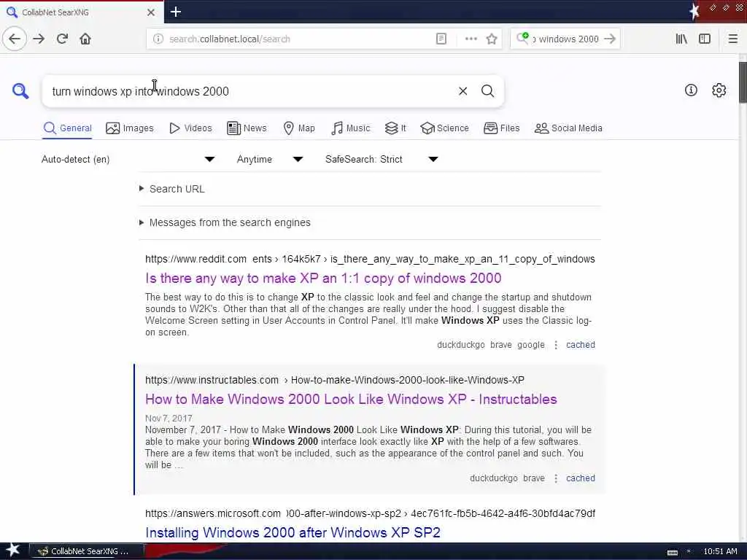
Task: Switch to the It tab
Action: [x=395, y=128]
